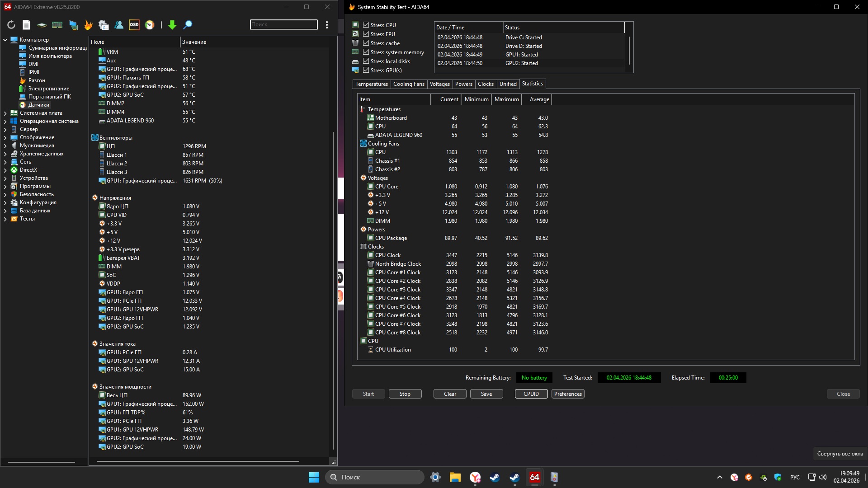The height and width of the screenshot is (488, 868).
Task: Click the CPU chip icon in AIDA64 toolbar
Action: [42, 25]
